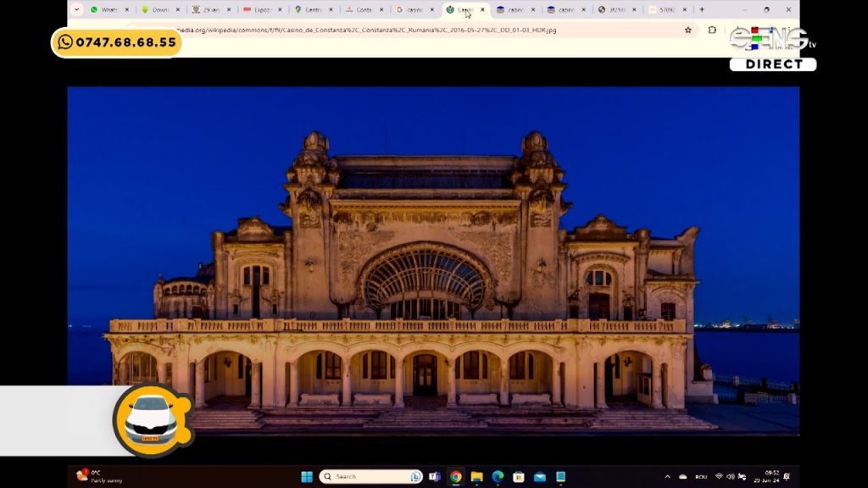Open Microsoft Teams from the taskbar
The width and height of the screenshot is (868, 488).
pos(435,477)
